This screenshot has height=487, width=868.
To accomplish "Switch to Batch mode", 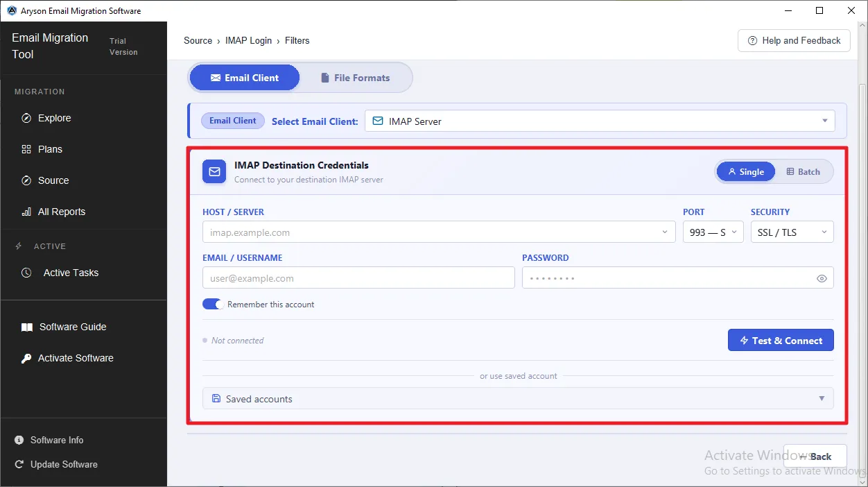I will pyautogui.click(x=803, y=172).
